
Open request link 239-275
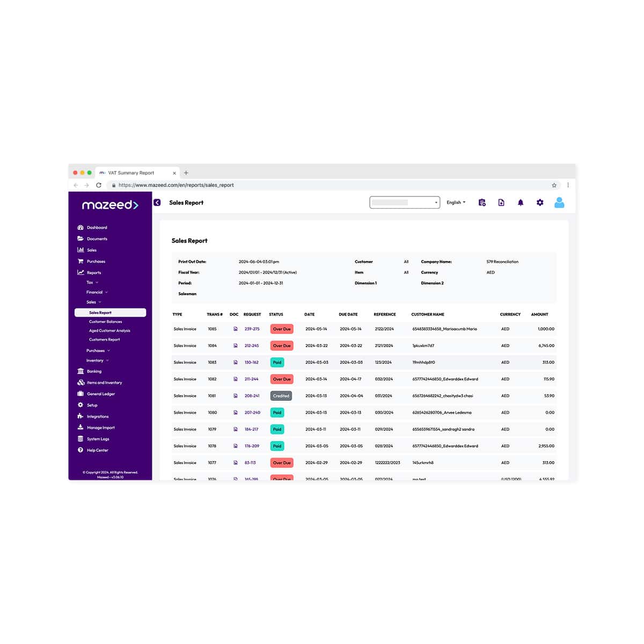252,329
